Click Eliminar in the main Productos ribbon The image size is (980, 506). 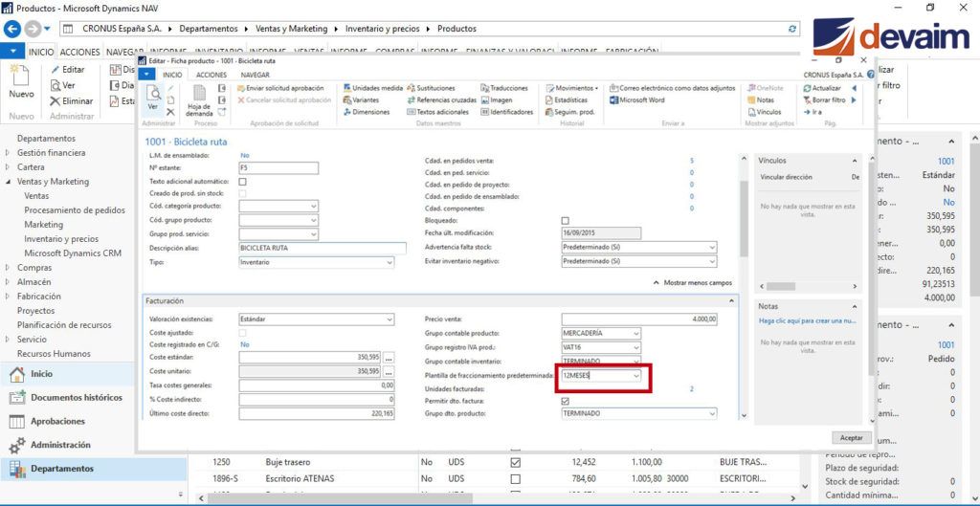click(71, 100)
